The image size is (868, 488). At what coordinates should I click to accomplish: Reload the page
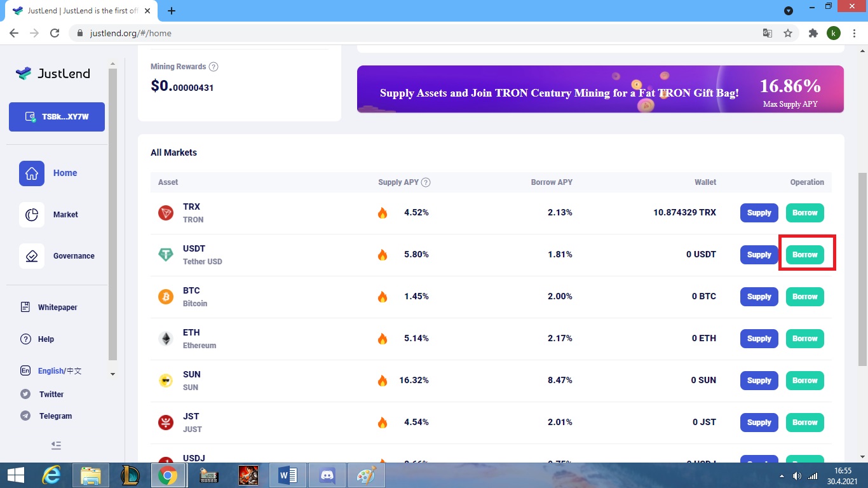point(55,33)
